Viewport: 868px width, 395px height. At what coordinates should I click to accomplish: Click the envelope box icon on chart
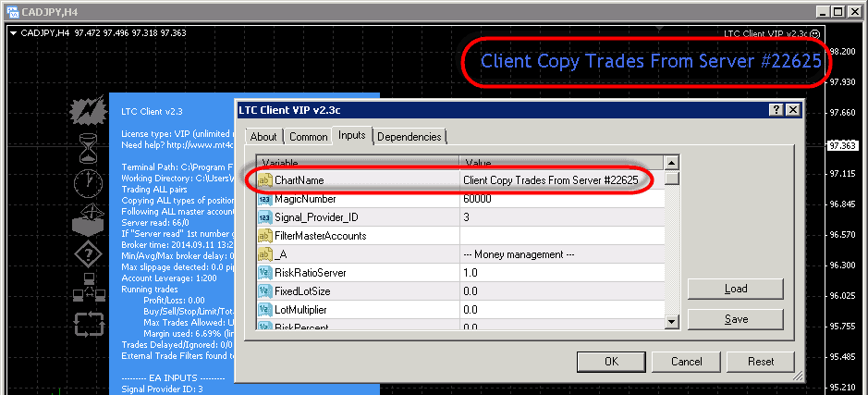click(x=88, y=219)
